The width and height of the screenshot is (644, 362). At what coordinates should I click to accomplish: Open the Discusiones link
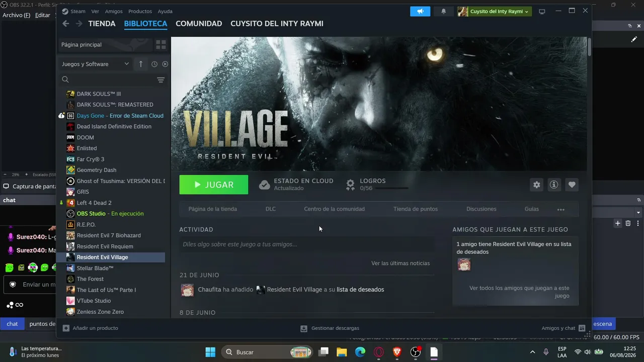481,209
